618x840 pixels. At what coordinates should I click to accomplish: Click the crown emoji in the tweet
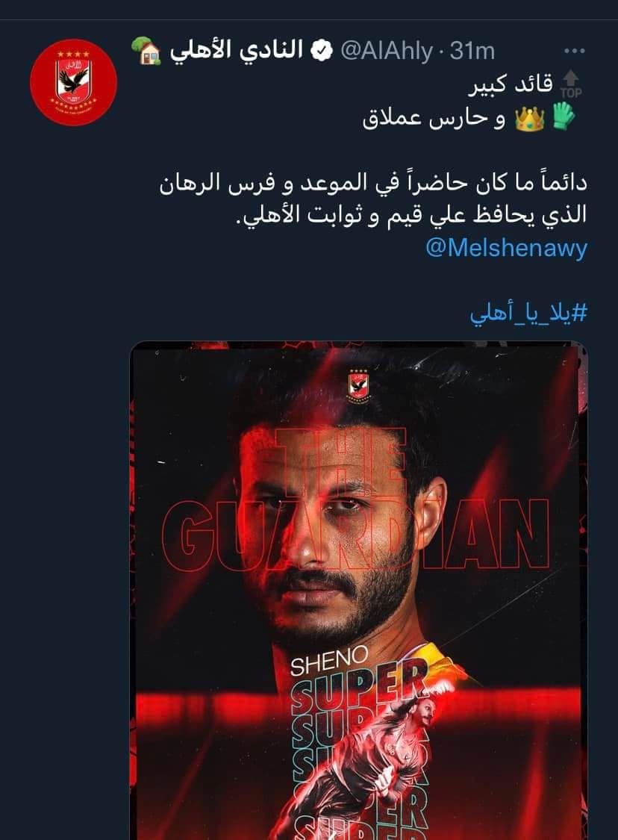pyautogui.click(x=530, y=119)
